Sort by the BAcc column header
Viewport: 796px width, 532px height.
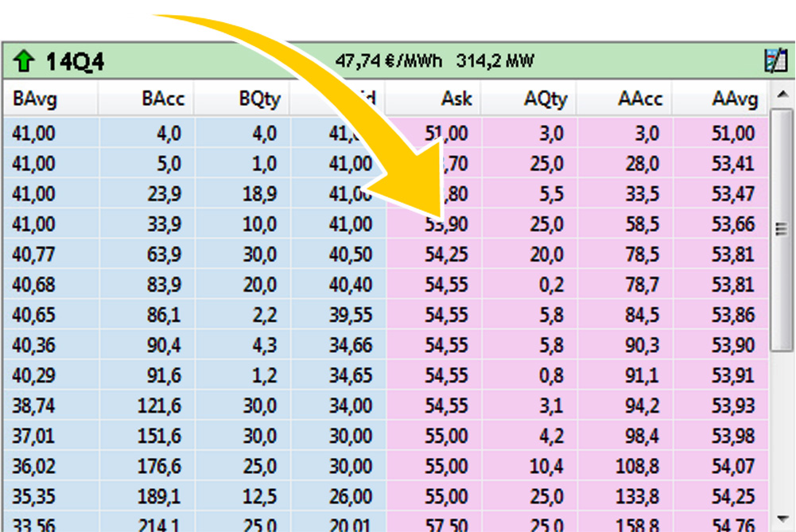(x=163, y=99)
